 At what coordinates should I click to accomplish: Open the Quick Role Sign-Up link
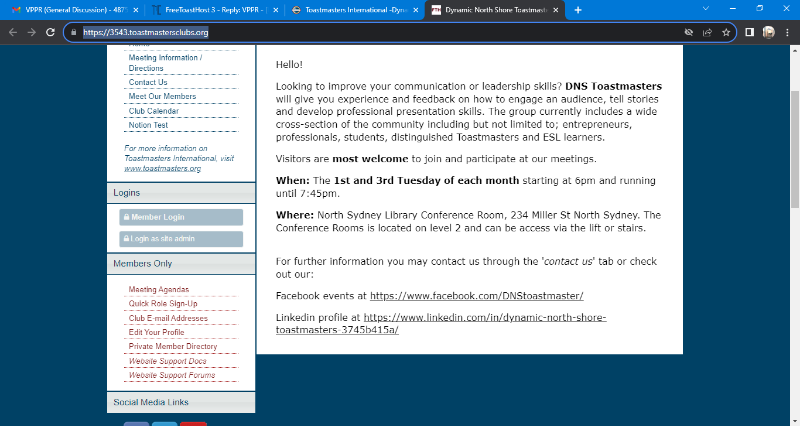tap(163, 303)
